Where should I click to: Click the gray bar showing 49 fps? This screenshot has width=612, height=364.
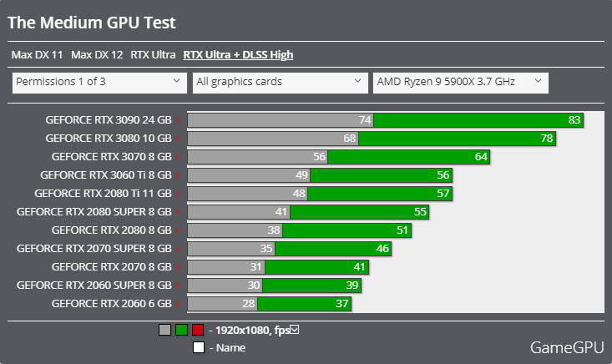coord(249,174)
